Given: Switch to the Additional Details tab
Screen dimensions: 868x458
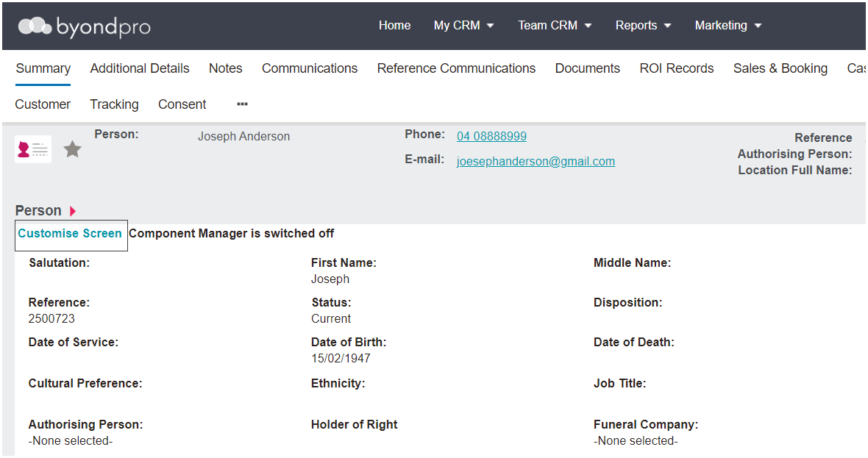Looking at the screenshot, I should (x=140, y=68).
